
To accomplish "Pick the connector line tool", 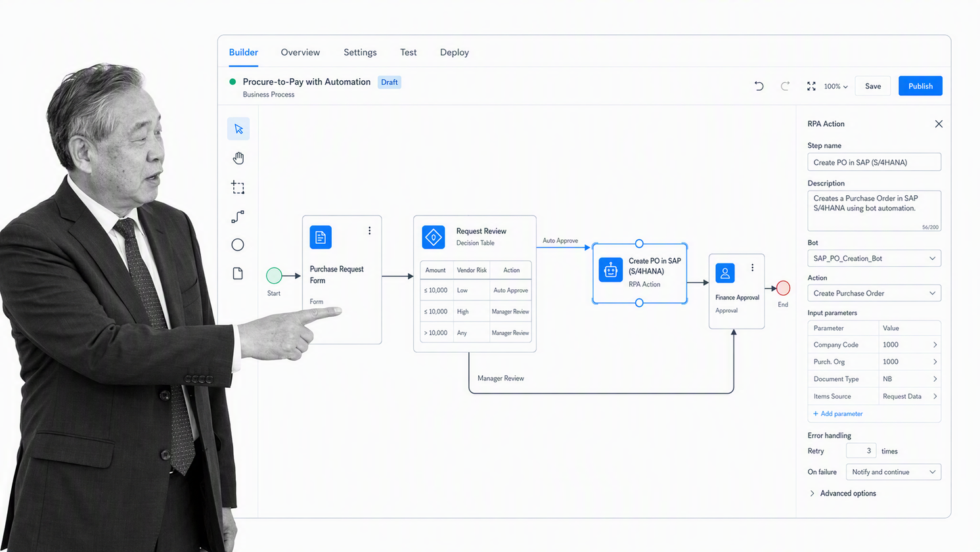I will coord(238,216).
